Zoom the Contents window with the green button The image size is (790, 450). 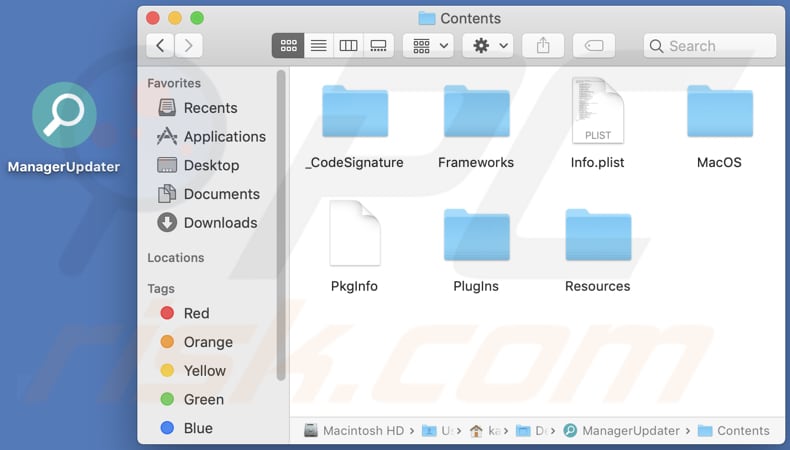pyautogui.click(x=197, y=19)
